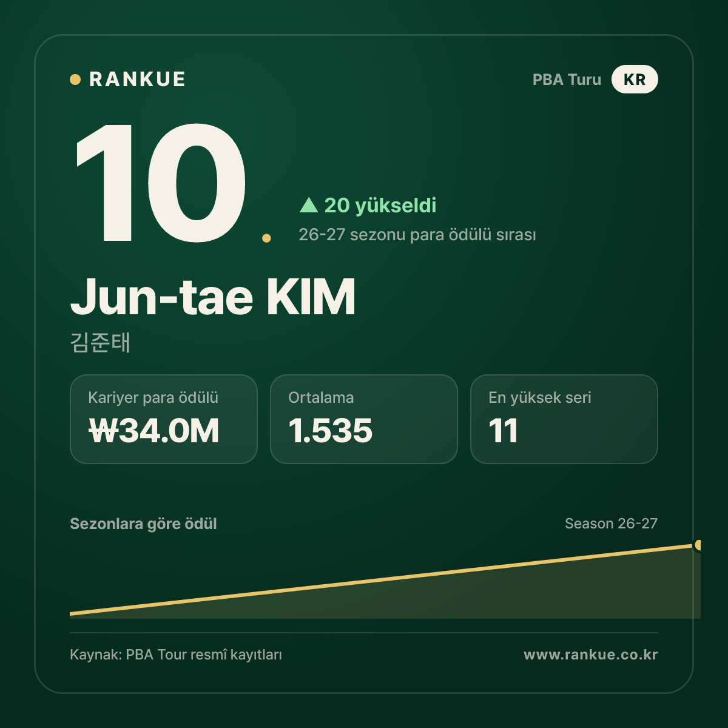Click the yellow dot beside RANKUE

coord(75,79)
